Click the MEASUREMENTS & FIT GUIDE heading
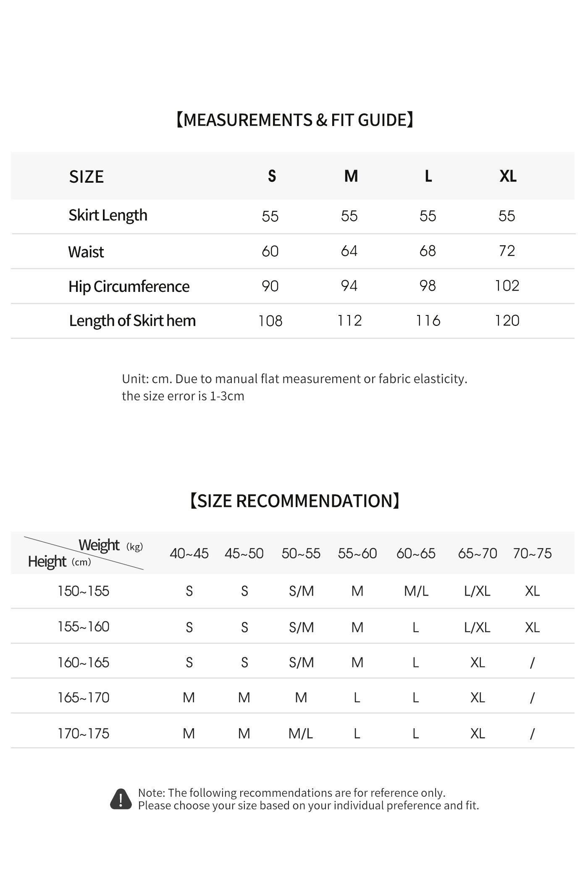Viewport: 588px width, 882px height. pyautogui.click(x=294, y=120)
